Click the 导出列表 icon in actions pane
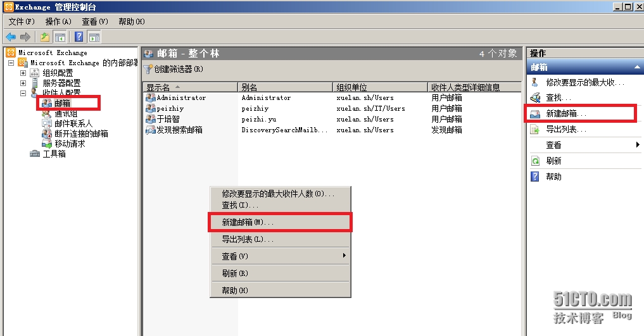 [x=535, y=130]
